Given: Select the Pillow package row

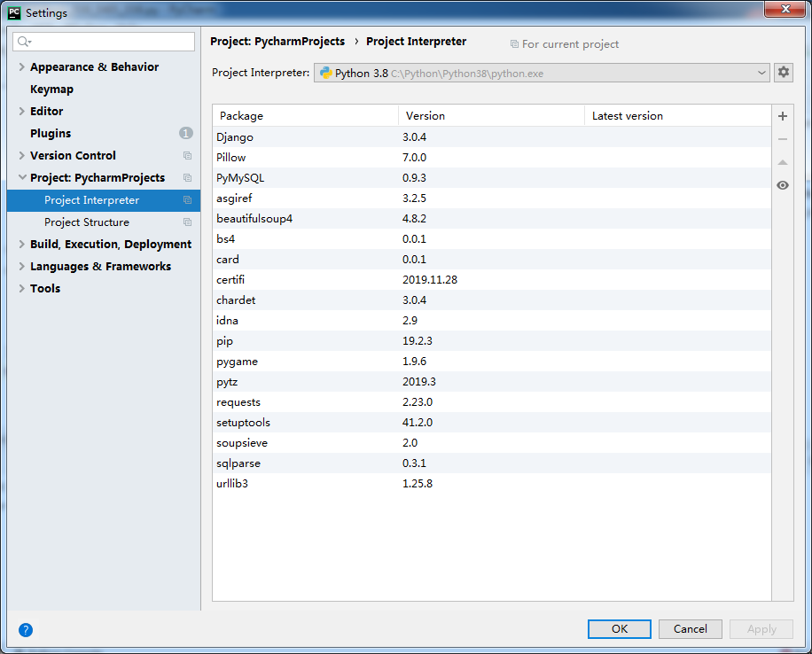Looking at the screenshot, I should point(491,158).
